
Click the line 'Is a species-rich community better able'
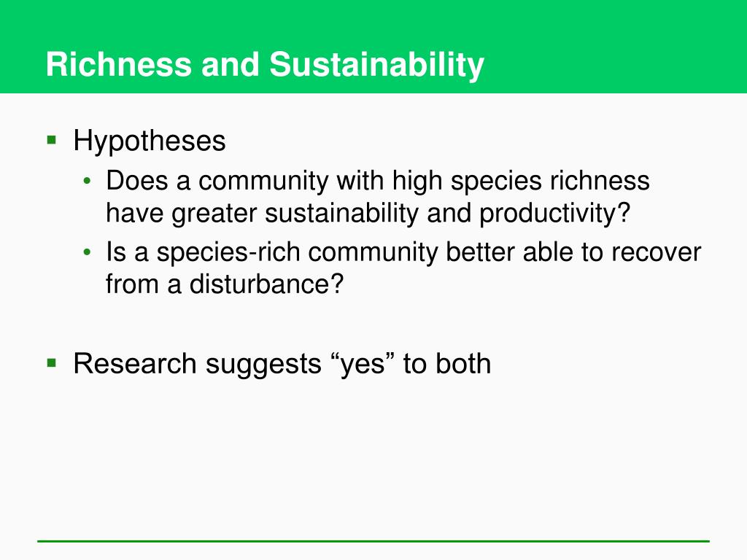pos(403,252)
